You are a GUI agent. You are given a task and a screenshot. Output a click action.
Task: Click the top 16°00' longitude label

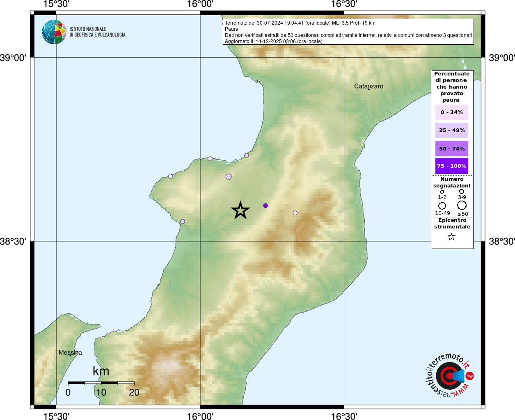tap(200, 4)
